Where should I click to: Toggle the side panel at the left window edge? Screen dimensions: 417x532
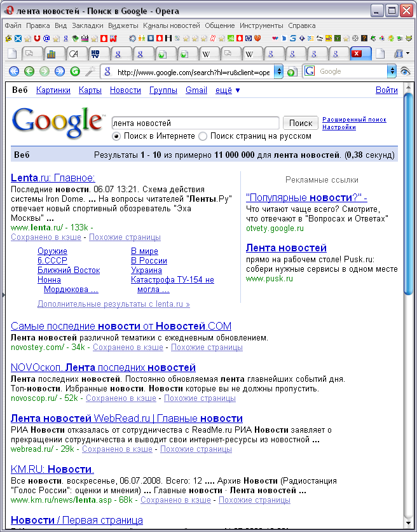point(3,295)
